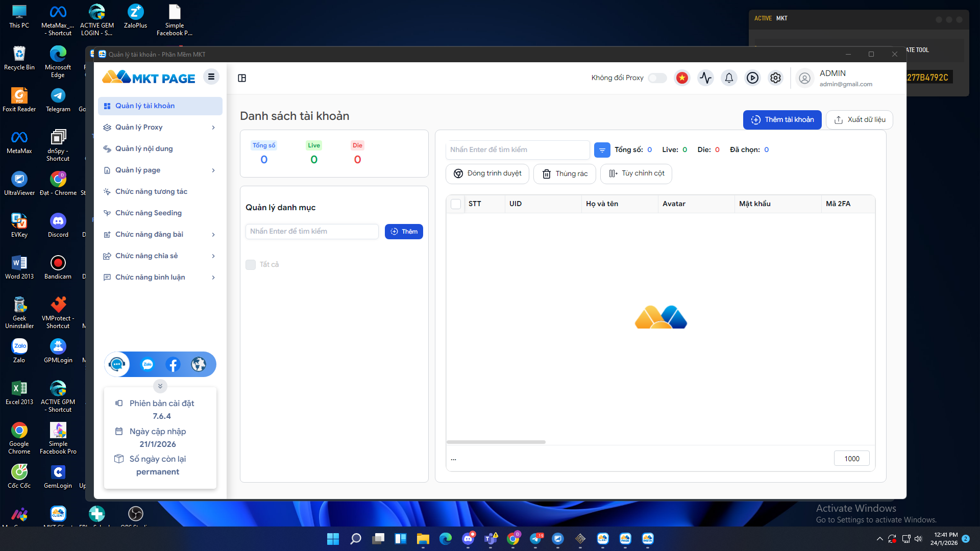Click the Mã 2FA column header
The height and width of the screenshot is (551, 980).
point(848,204)
